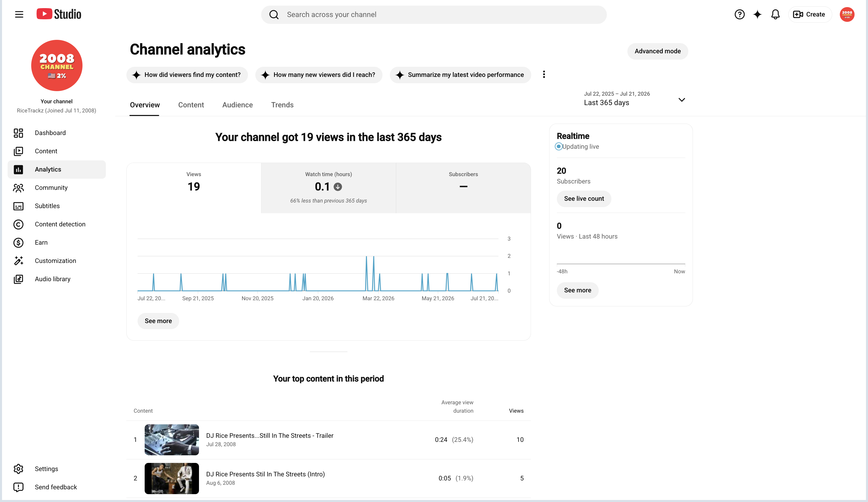Click the Audio library icon
The image size is (868, 502).
pyautogui.click(x=18, y=279)
